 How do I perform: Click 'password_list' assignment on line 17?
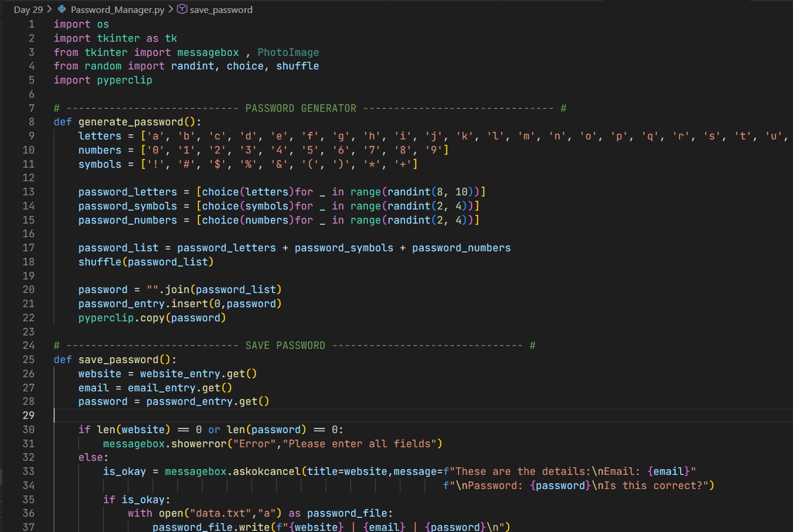[x=118, y=248]
